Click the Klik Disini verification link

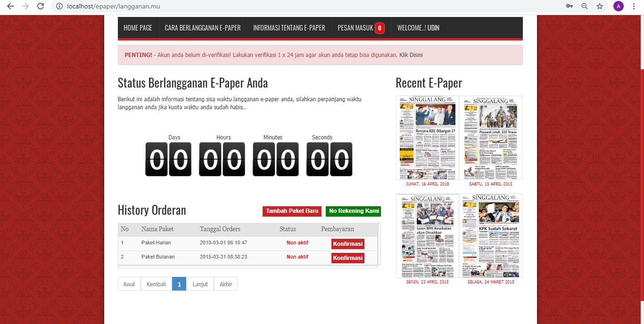(x=411, y=55)
